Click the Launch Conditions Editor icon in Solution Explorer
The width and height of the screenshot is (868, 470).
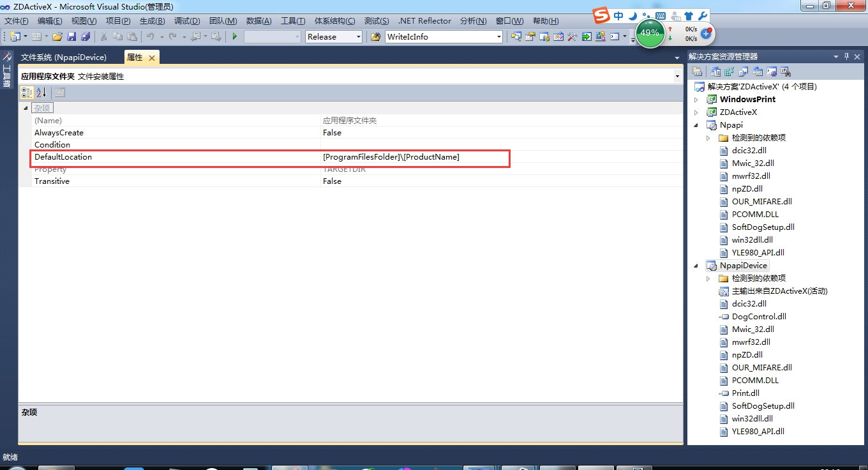[x=786, y=72]
